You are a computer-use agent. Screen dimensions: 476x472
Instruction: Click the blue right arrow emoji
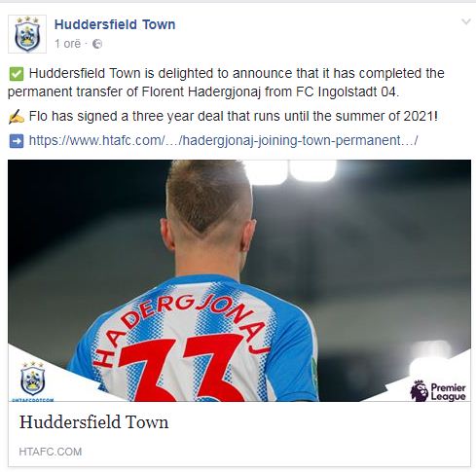(17, 141)
